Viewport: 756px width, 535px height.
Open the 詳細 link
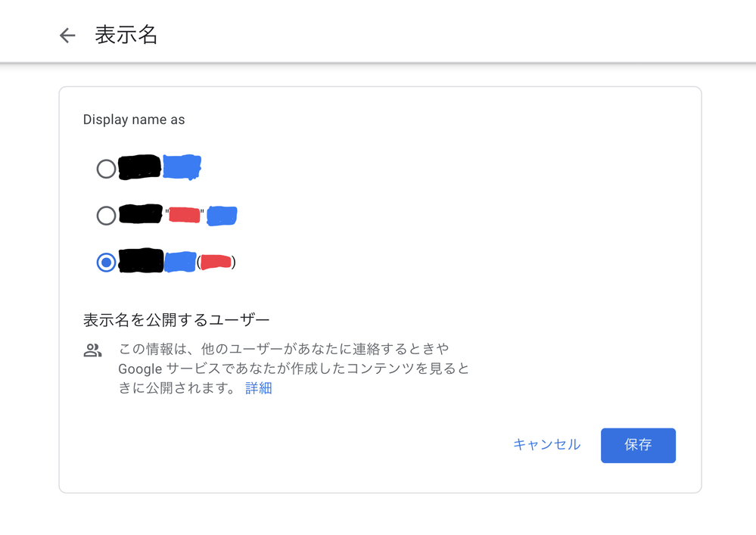click(258, 388)
